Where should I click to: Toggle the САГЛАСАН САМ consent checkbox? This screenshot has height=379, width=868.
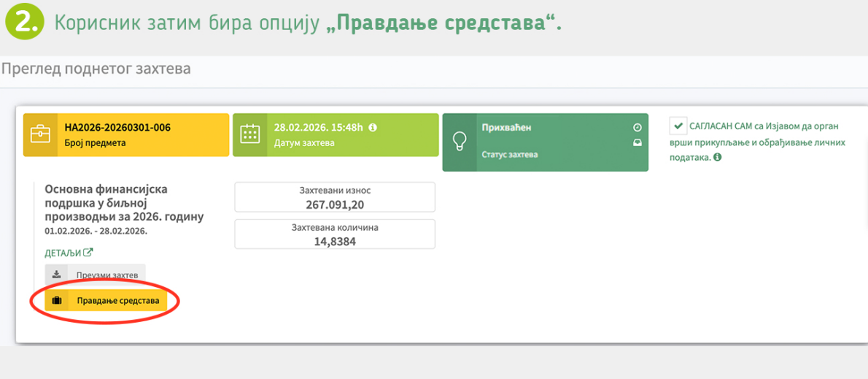pos(678,126)
